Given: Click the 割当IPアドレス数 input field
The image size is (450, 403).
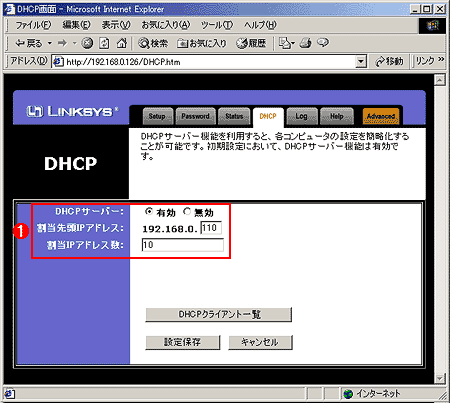Looking at the screenshot, I should pyautogui.click(x=183, y=245).
